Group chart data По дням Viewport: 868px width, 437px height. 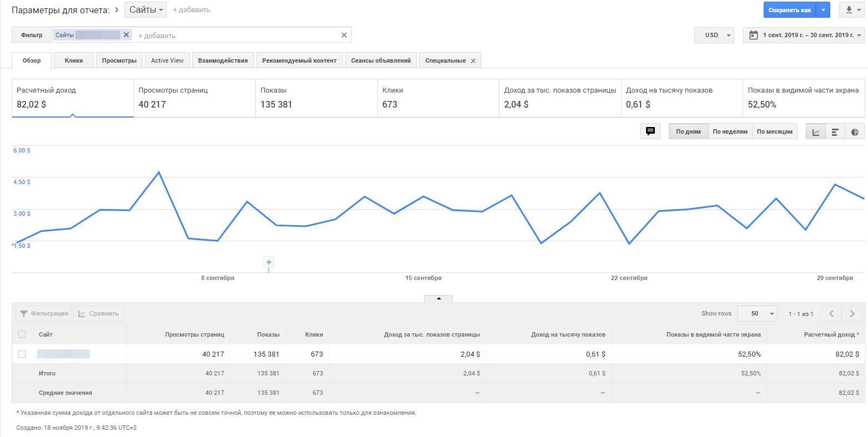coord(688,131)
